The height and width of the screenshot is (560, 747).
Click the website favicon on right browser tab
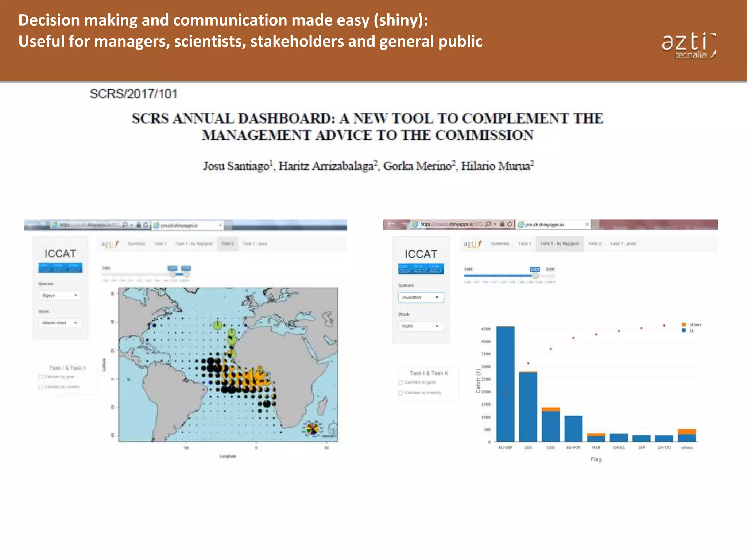521,225
